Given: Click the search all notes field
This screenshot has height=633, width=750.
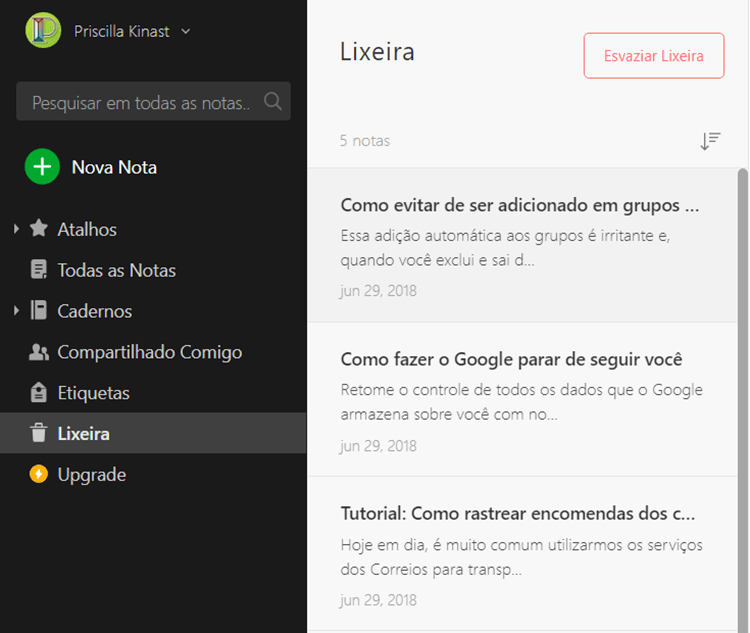Looking at the screenshot, I should 140,102.
